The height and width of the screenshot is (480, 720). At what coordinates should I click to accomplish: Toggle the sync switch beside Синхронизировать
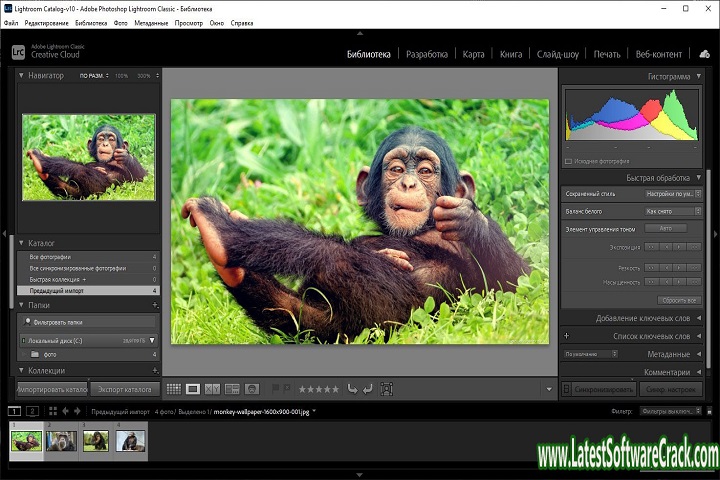coord(566,389)
